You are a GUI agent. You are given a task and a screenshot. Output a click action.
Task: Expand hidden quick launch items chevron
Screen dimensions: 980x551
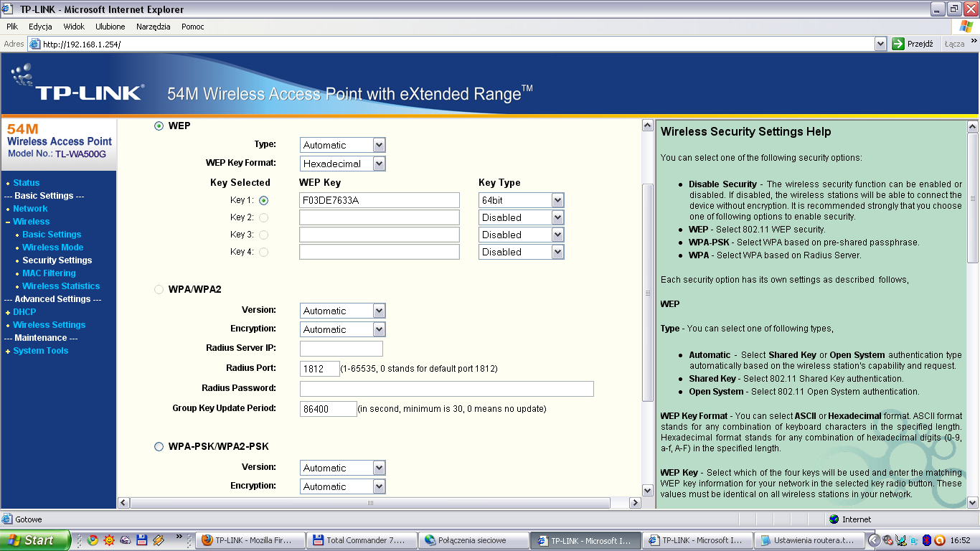click(179, 536)
